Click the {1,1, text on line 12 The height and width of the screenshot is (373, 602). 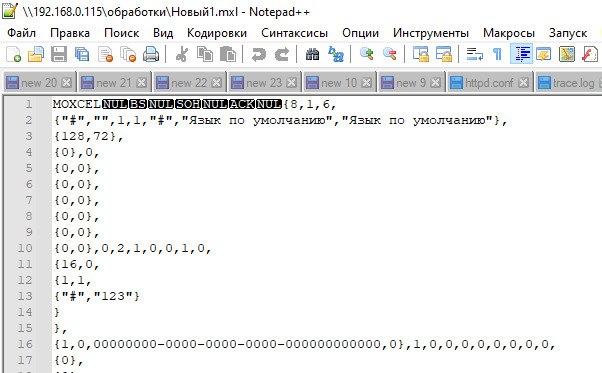tap(73, 280)
